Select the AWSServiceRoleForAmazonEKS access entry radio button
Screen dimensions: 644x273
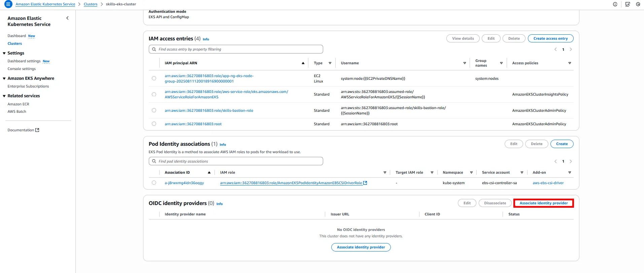(x=154, y=95)
